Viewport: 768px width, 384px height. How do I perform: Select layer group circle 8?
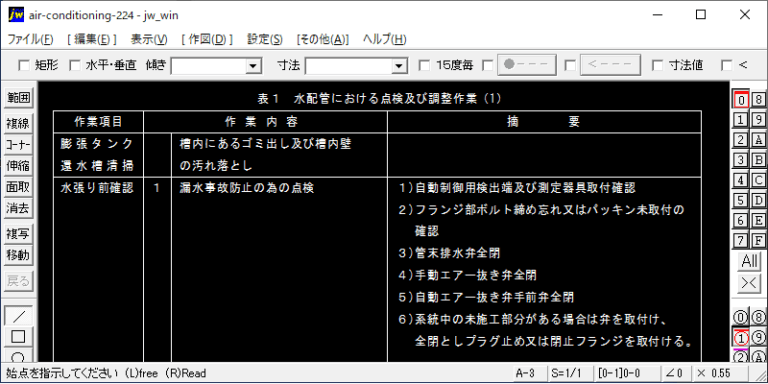[758, 317]
